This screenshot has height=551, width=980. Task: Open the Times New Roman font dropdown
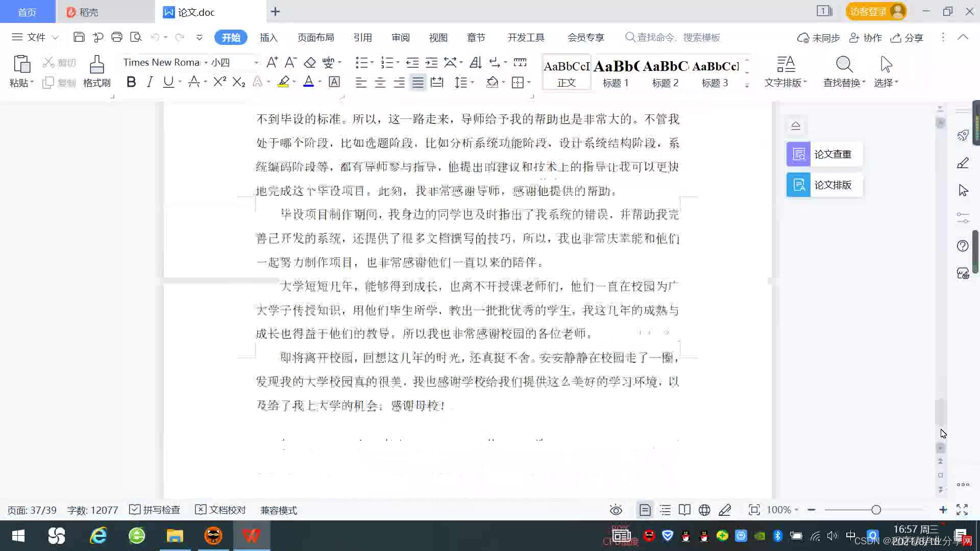[206, 63]
